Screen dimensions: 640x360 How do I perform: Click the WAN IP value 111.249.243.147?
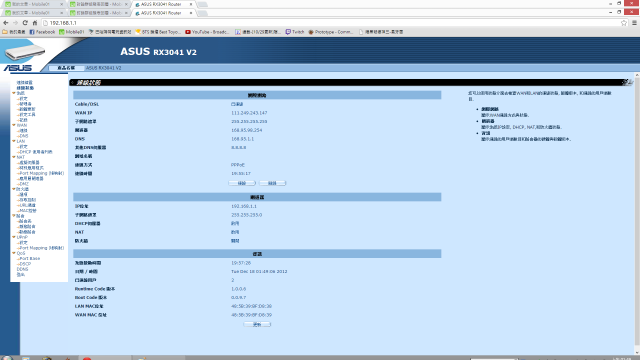[x=249, y=113]
